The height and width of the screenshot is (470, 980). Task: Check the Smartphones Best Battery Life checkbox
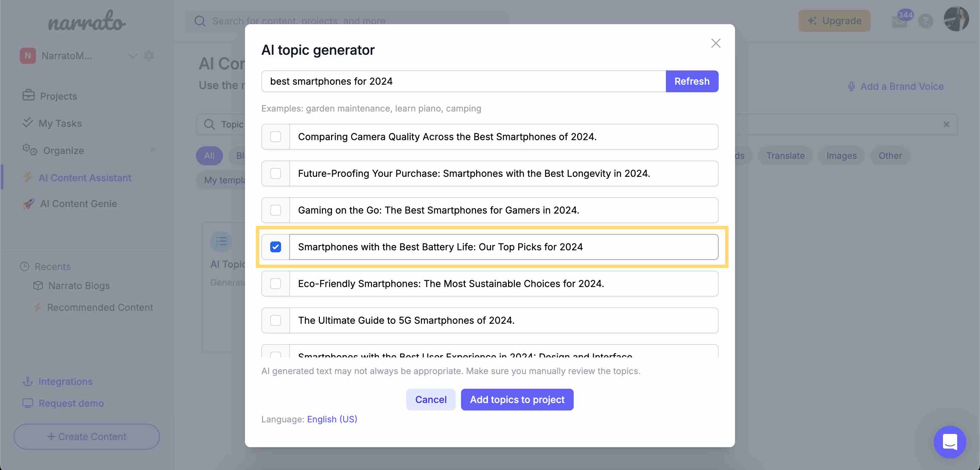coord(275,246)
